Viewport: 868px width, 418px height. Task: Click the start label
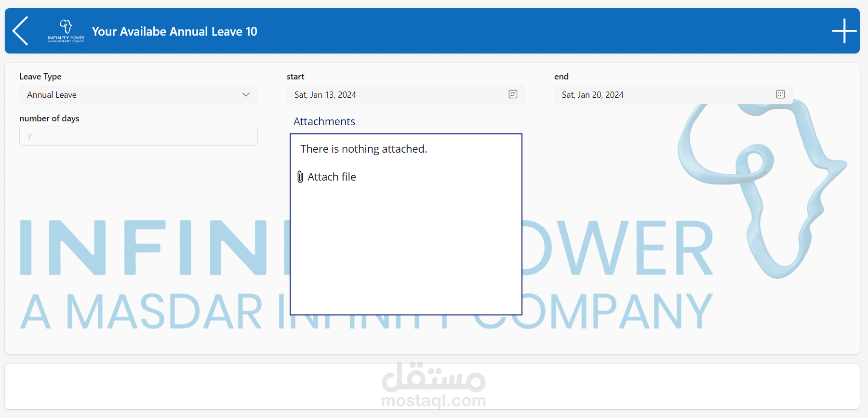(295, 77)
